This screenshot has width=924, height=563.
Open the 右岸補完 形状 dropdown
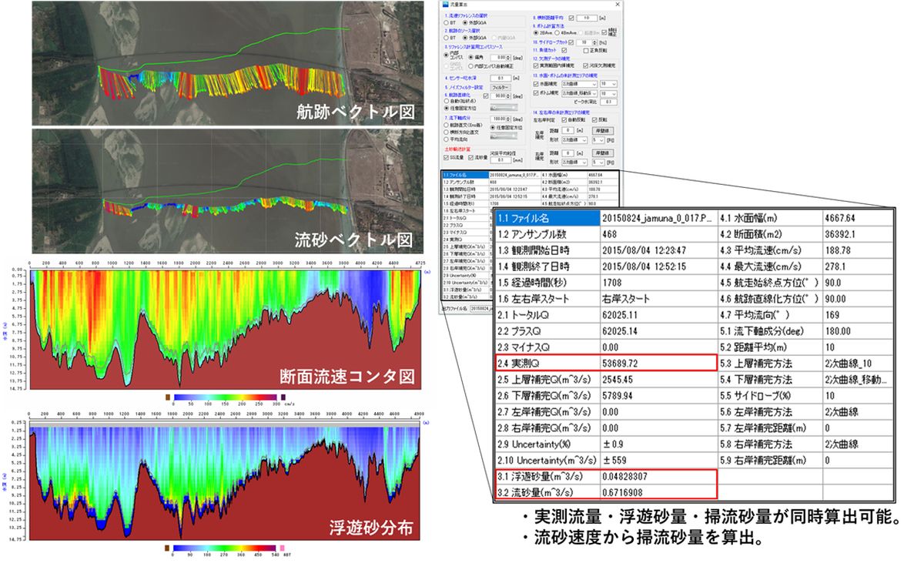[x=574, y=163]
